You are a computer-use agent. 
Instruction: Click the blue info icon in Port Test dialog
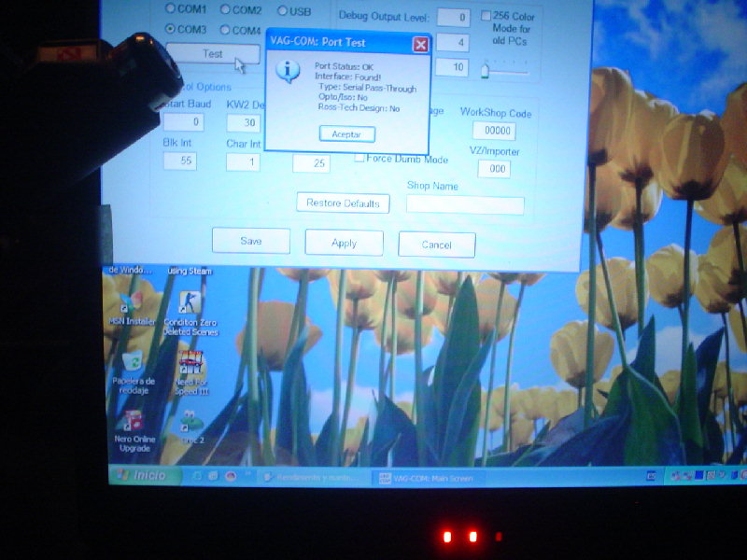tap(288, 72)
